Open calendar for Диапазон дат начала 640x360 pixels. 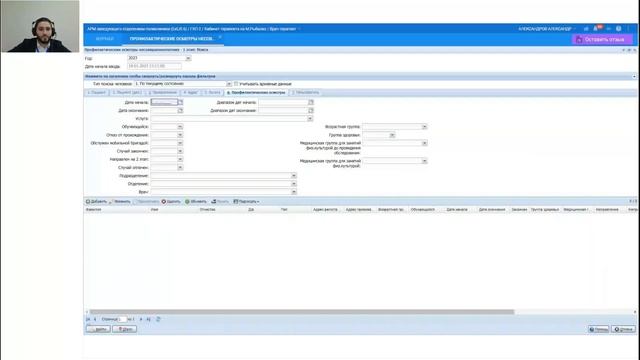pyautogui.click(x=311, y=102)
